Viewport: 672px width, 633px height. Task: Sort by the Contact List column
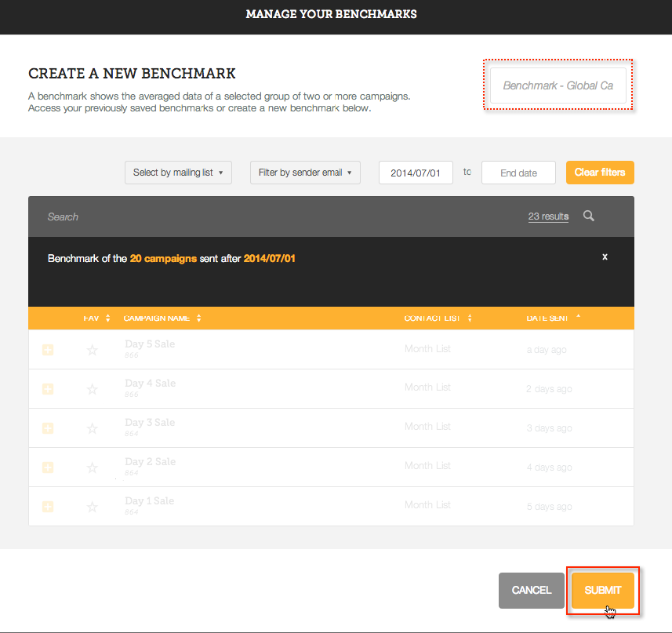[438, 318]
